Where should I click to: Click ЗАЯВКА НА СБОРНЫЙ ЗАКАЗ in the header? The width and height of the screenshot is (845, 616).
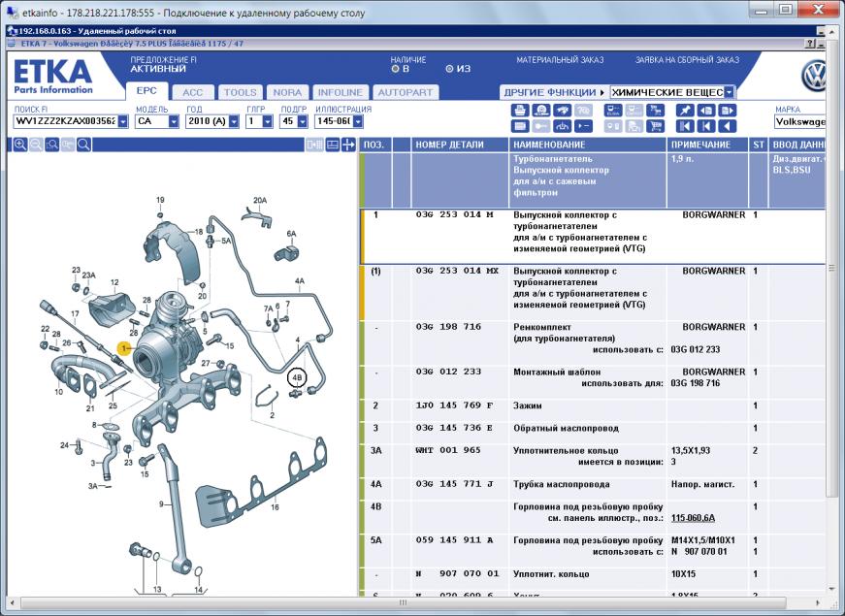(x=687, y=60)
